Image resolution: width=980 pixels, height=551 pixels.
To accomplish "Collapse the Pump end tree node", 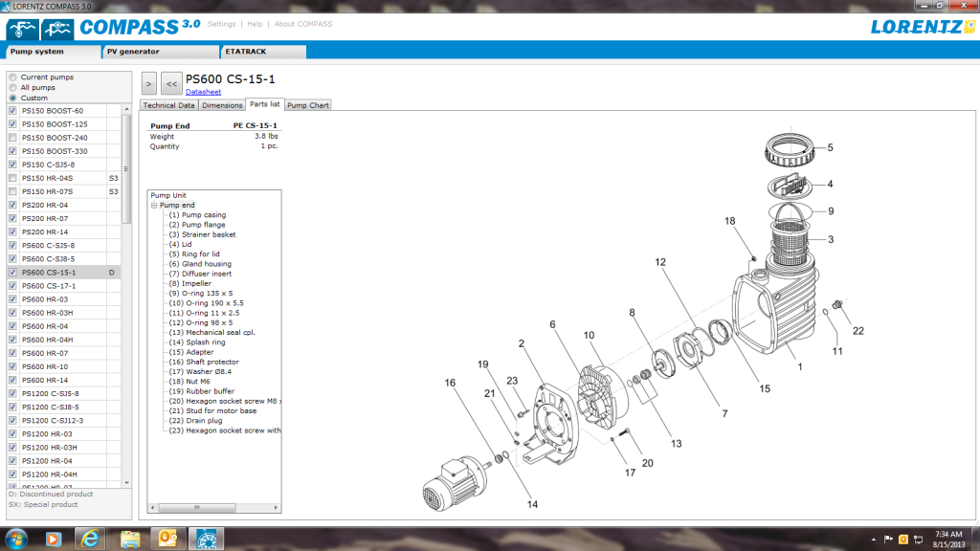I will (x=154, y=205).
